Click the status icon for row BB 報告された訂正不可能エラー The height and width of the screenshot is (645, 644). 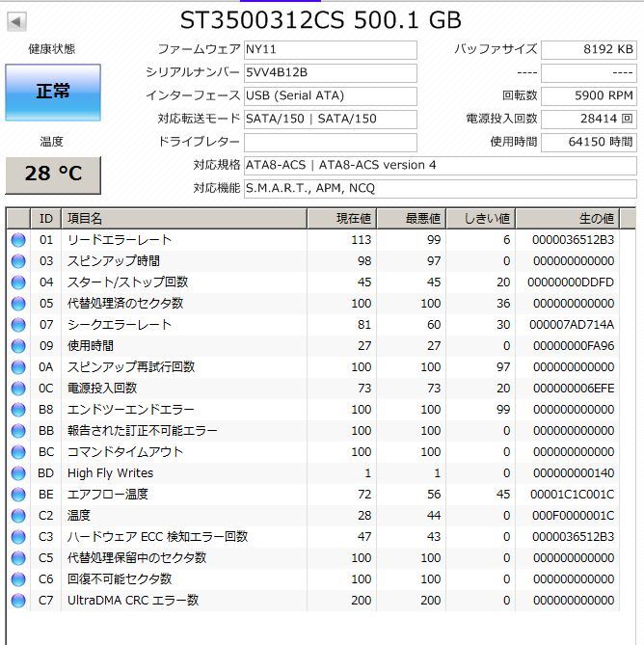[x=18, y=431]
